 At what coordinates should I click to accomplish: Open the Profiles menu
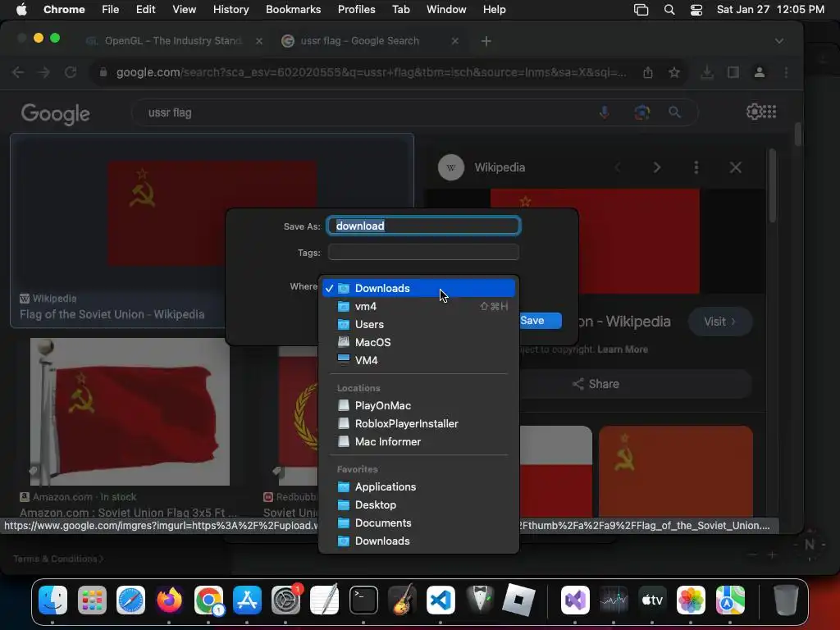(x=356, y=10)
